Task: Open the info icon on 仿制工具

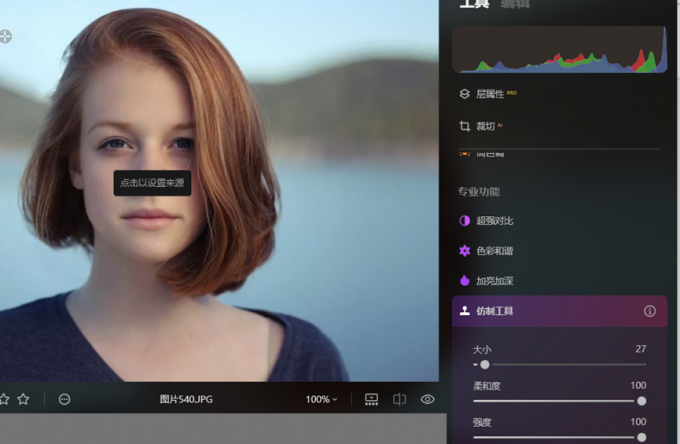Action: (650, 311)
